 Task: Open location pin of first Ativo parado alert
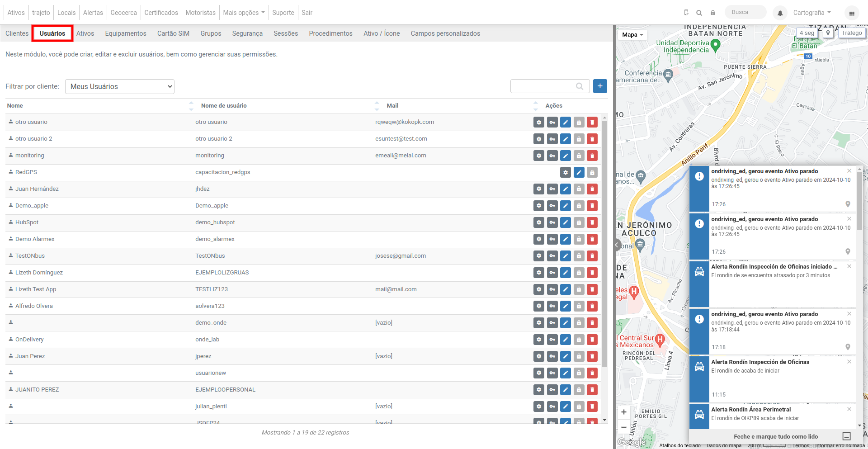tap(848, 204)
